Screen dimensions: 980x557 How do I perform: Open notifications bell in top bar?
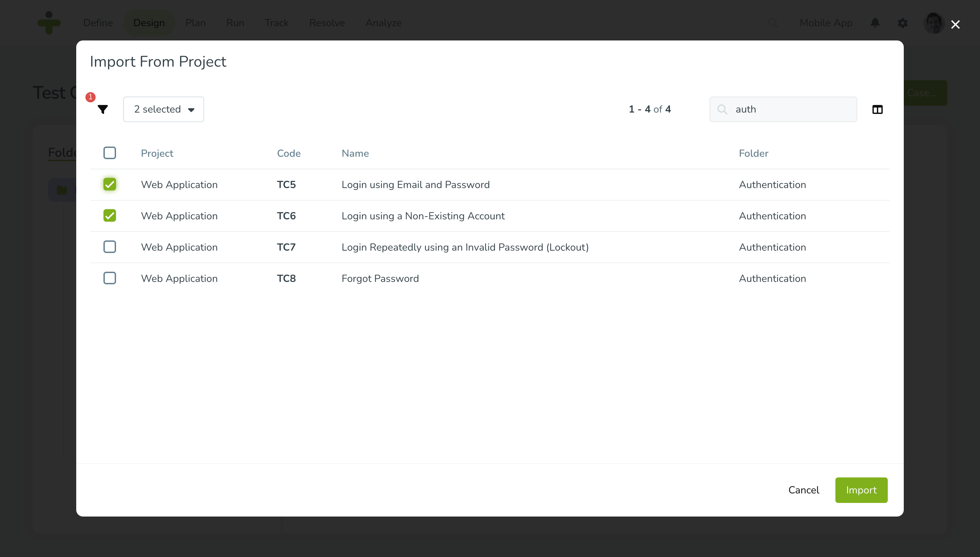click(875, 23)
